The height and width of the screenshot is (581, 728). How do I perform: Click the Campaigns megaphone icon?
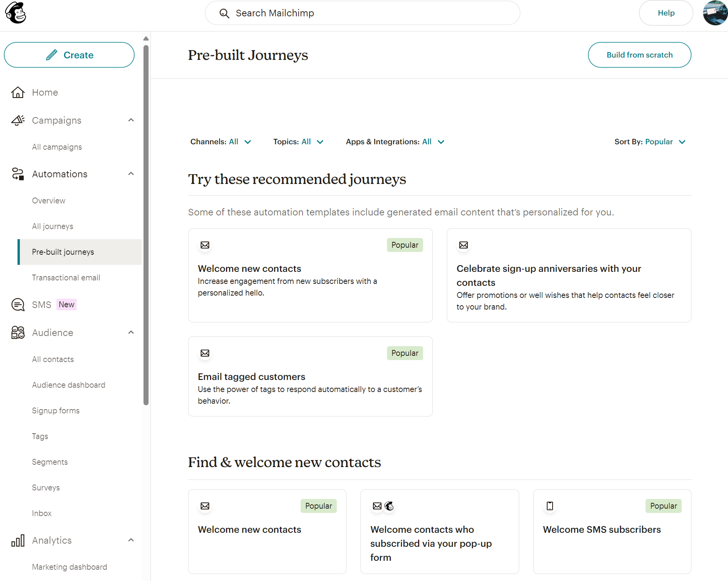[x=18, y=120]
